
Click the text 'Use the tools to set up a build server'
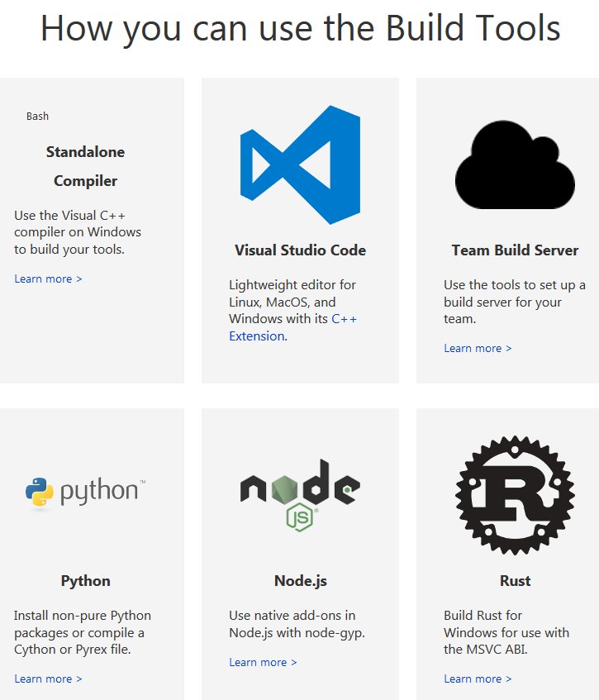coord(515,293)
